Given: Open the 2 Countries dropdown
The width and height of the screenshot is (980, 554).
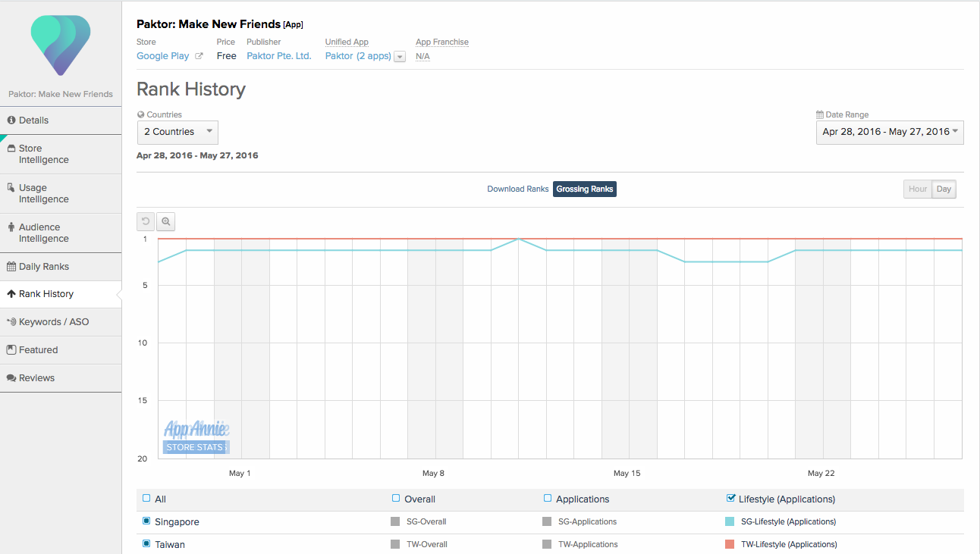Looking at the screenshot, I should pos(177,132).
